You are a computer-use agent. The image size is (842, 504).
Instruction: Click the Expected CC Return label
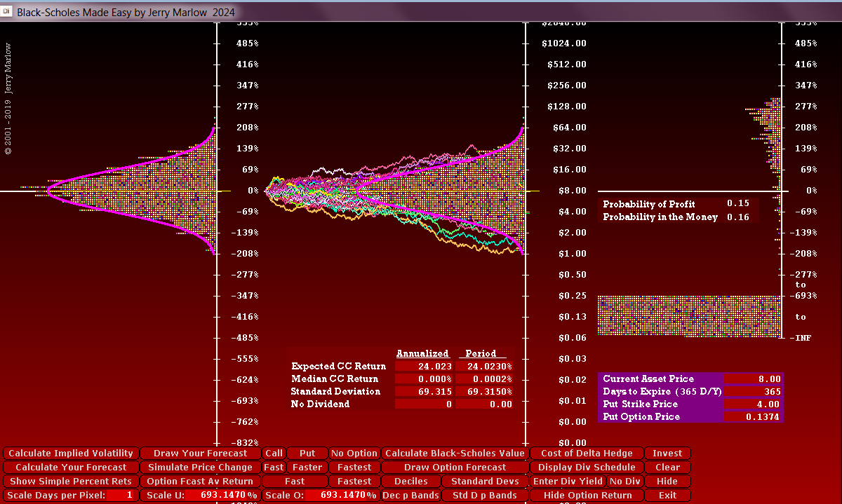[x=339, y=367]
